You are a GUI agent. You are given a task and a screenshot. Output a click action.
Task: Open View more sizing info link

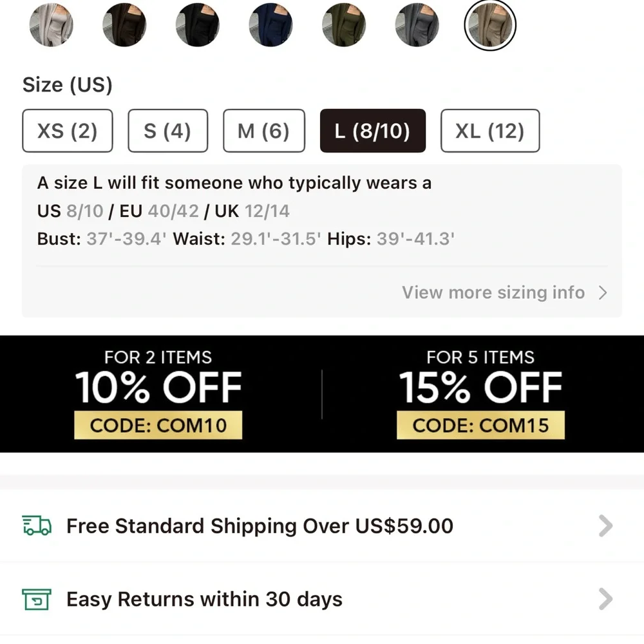tap(493, 292)
